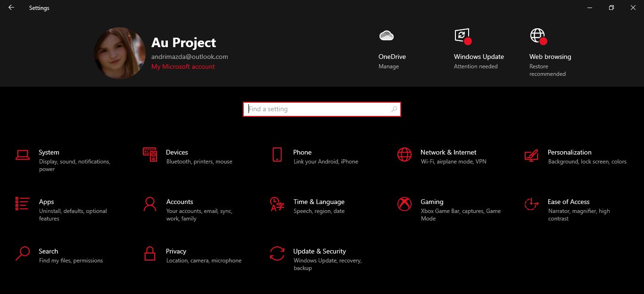Open the Time & Language title

319,202
